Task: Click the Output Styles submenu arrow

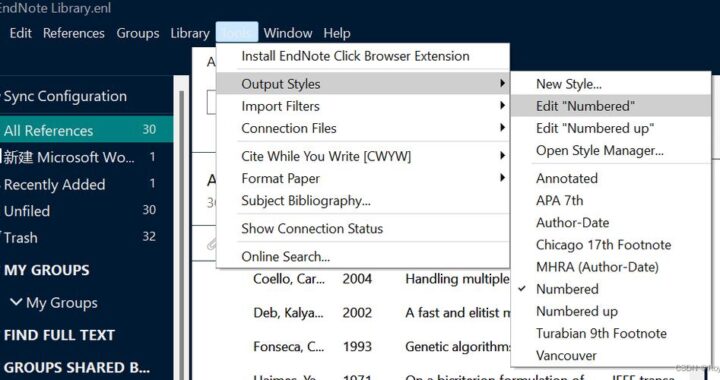Action: pyautogui.click(x=502, y=83)
